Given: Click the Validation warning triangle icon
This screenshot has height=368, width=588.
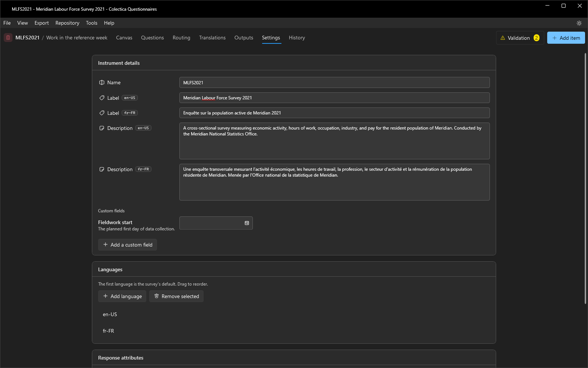Looking at the screenshot, I should pos(503,38).
